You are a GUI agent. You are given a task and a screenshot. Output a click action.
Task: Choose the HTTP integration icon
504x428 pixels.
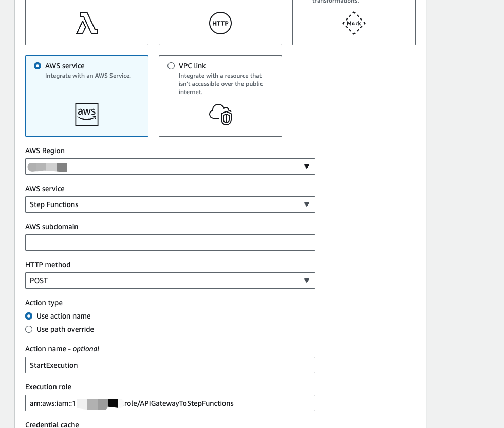pyautogui.click(x=220, y=23)
